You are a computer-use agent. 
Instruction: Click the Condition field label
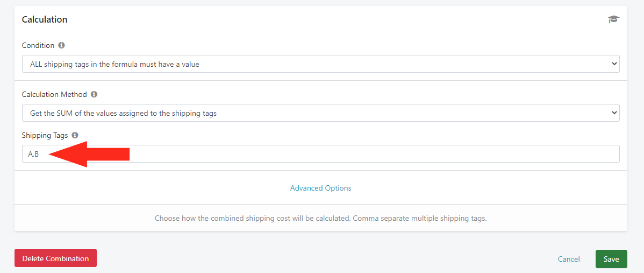pos(38,45)
